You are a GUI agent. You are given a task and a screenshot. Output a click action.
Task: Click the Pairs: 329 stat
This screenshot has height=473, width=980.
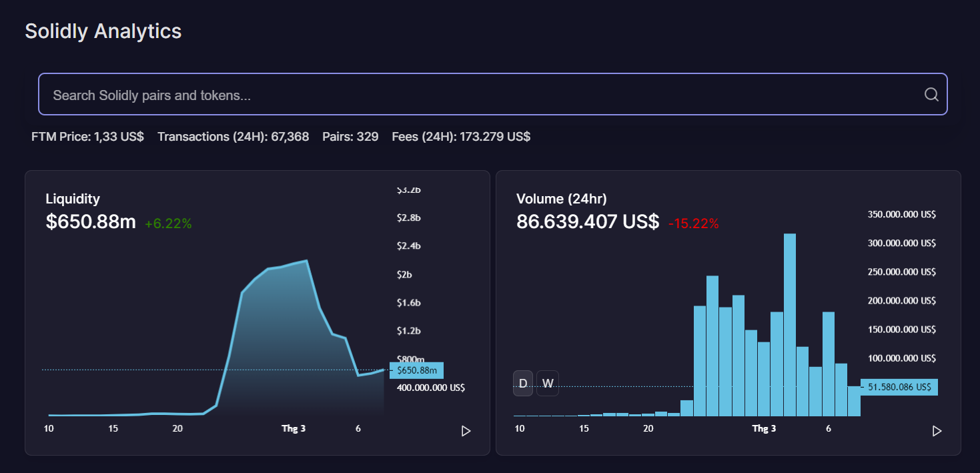(x=350, y=137)
